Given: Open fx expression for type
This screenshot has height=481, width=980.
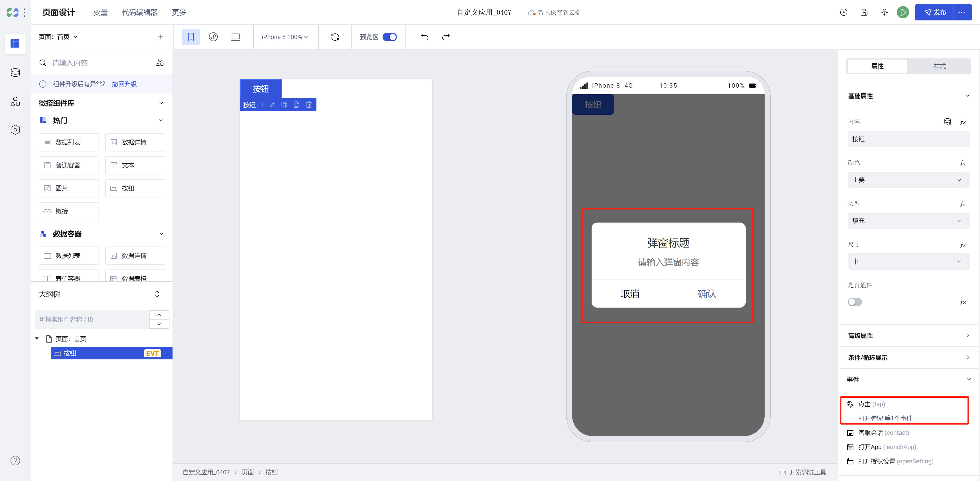Looking at the screenshot, I should point(963,204).
